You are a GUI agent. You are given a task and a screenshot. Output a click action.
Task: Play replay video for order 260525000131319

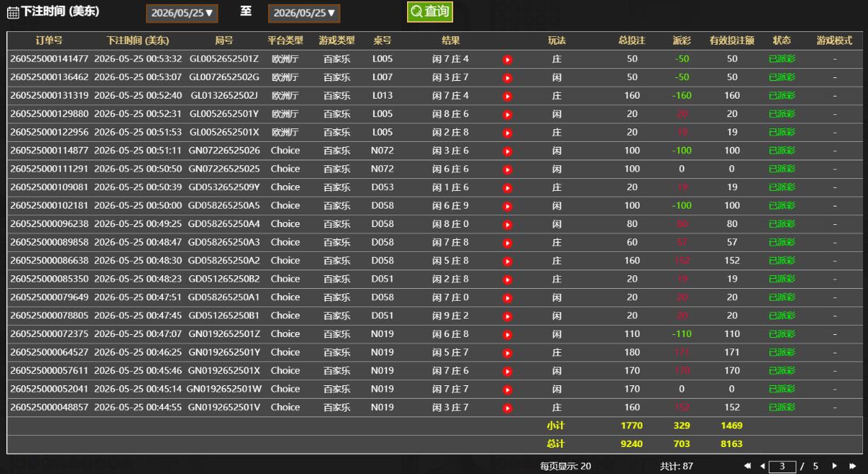coord(507,97)
